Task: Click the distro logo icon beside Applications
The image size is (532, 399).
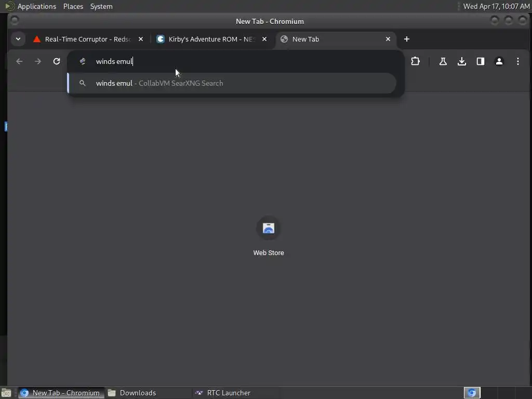Action: pyautogui.click(x=9, y=6)
